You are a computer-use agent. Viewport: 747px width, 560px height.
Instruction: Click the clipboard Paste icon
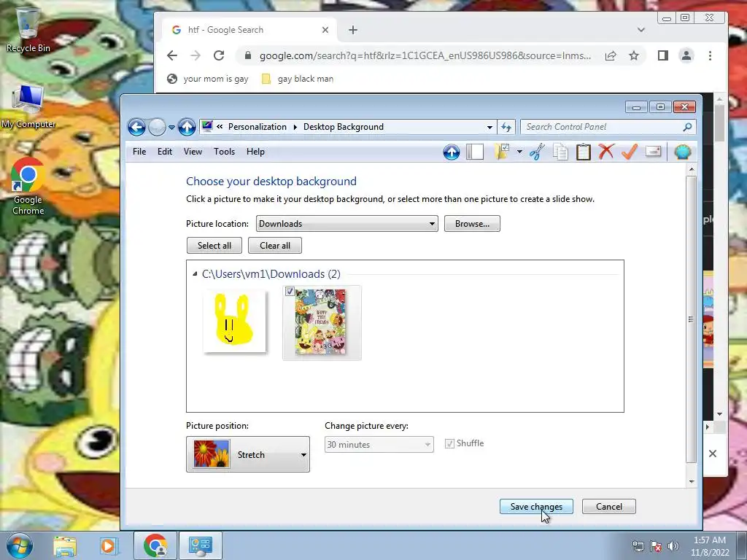583,152
